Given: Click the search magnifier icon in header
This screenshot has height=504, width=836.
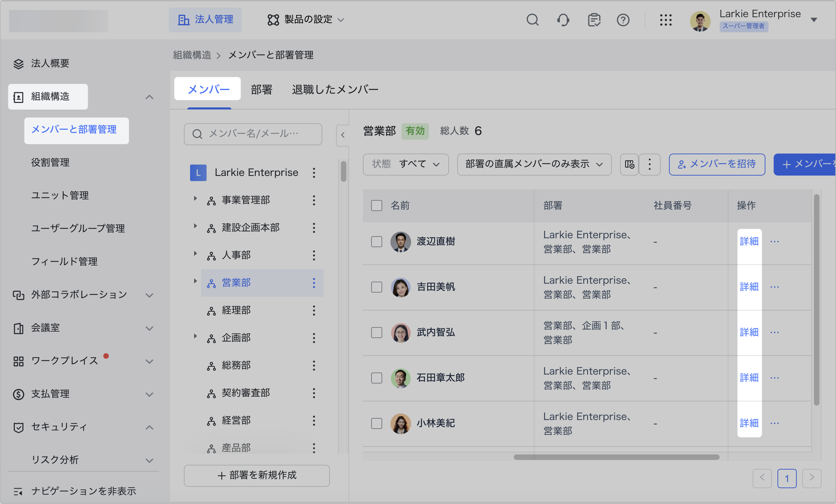Looking at the screenshot, I should click(x=532, y=20).
